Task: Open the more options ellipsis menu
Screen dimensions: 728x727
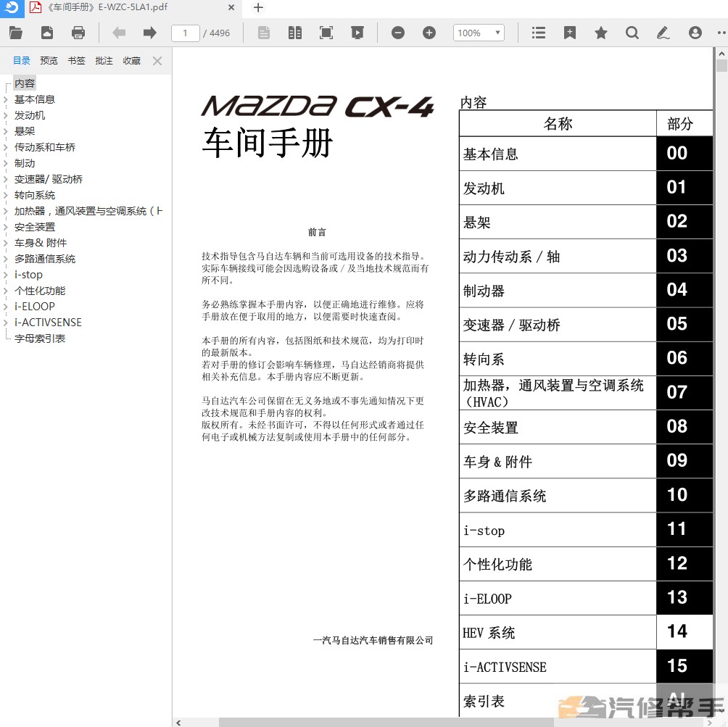Action: [x=721, y=33]
